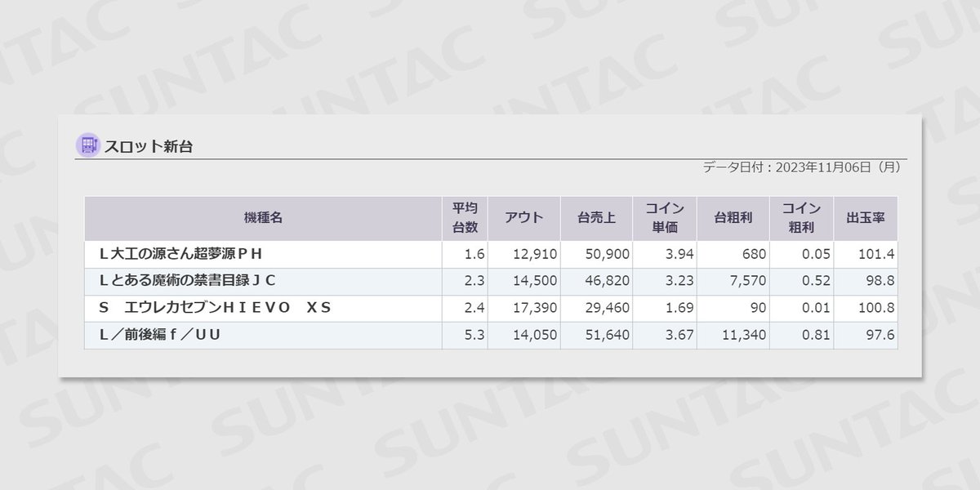The height and width of the screenshot is (490, 980).
Task: Click coin unit price 1.69
Action: point(679,308)
